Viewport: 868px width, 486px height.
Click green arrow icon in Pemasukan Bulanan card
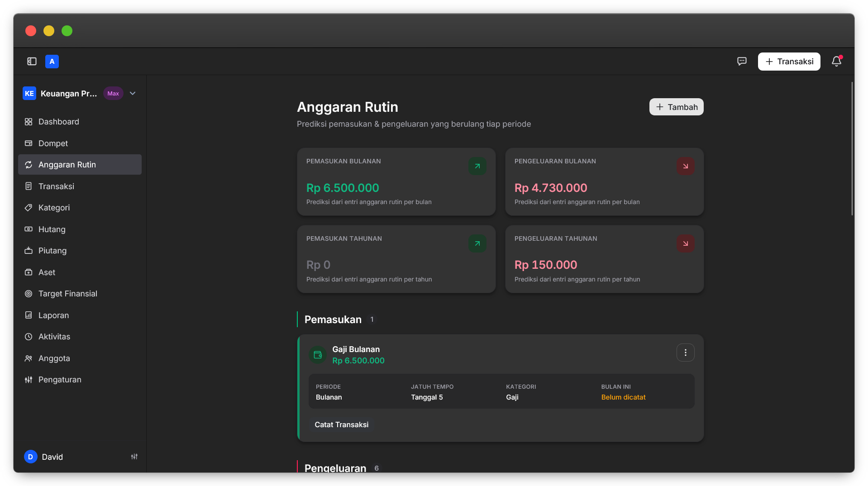477,166
